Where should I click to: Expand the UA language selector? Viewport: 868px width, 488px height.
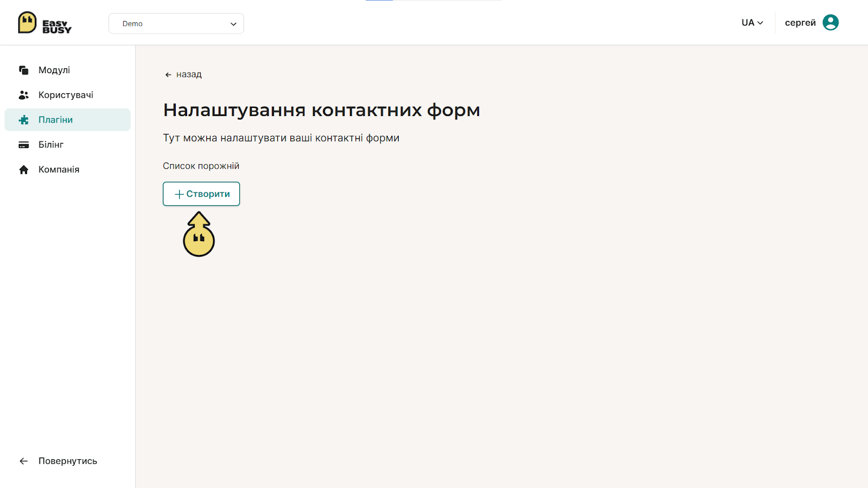752,23
